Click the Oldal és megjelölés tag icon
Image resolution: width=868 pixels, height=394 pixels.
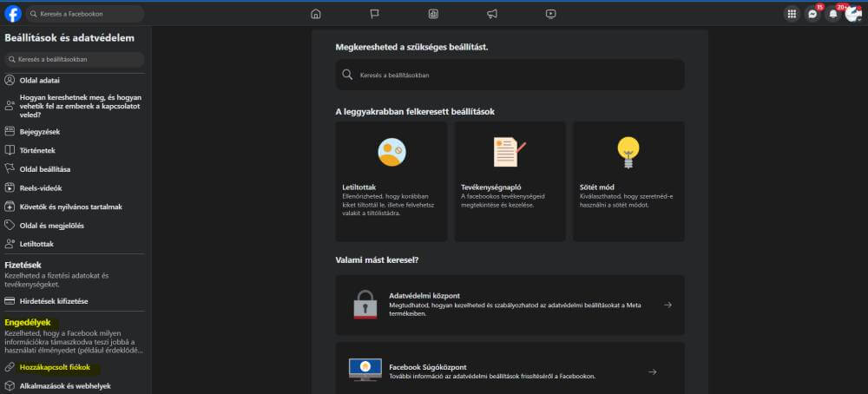pyautogui.click(x=10, y=226)
